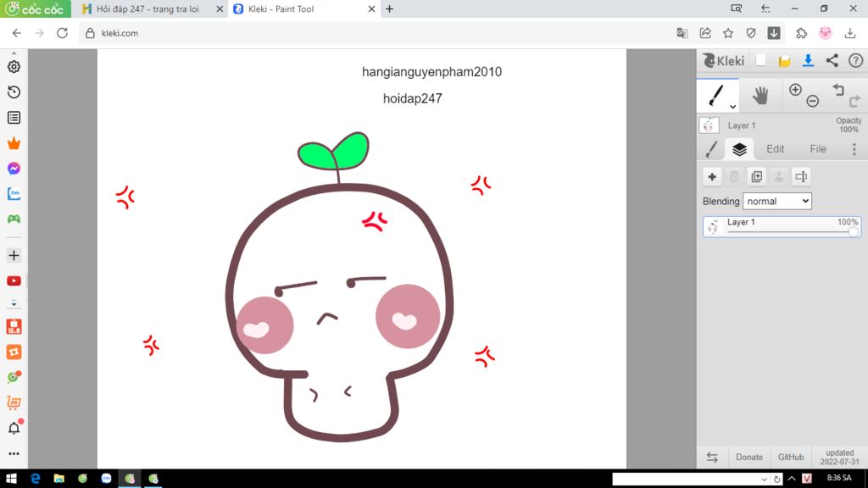Bookmark this page with the star
The height and width of the screenshot is (488, 868).
click(728, 33)
